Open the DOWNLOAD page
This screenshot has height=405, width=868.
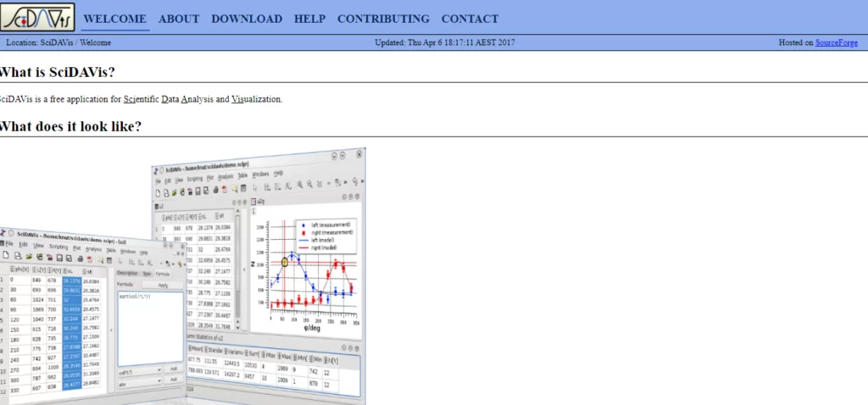click(x=247, y=19)
